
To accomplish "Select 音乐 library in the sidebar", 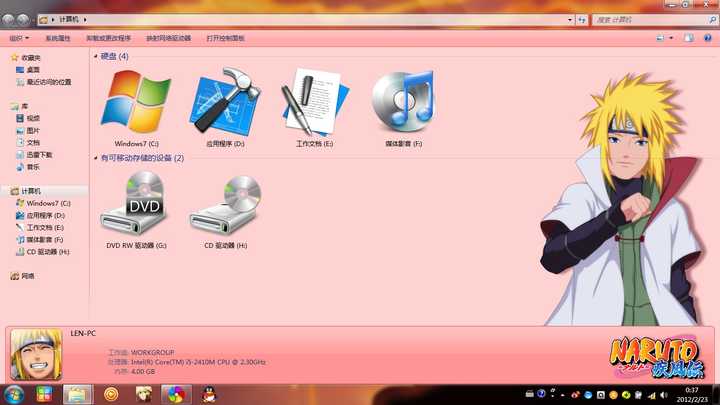I will pyautogui.click(x=33, y=167).
